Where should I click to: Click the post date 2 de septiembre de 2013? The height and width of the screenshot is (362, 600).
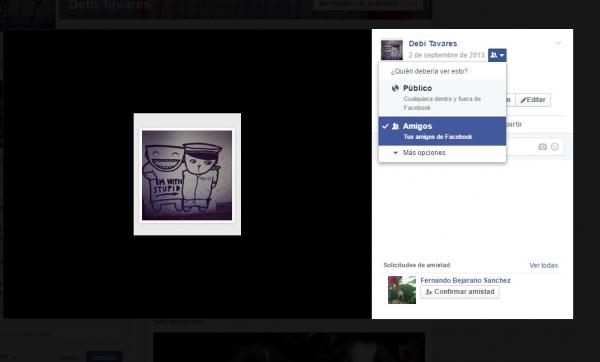[x=447, y=55]
